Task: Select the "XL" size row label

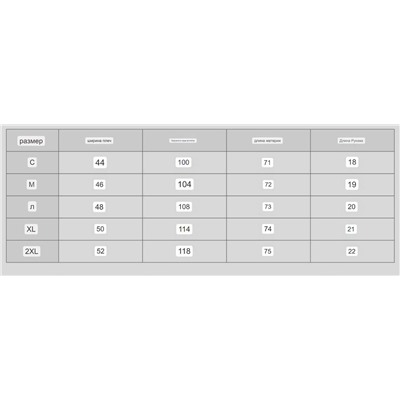Action: coord(31,229)
